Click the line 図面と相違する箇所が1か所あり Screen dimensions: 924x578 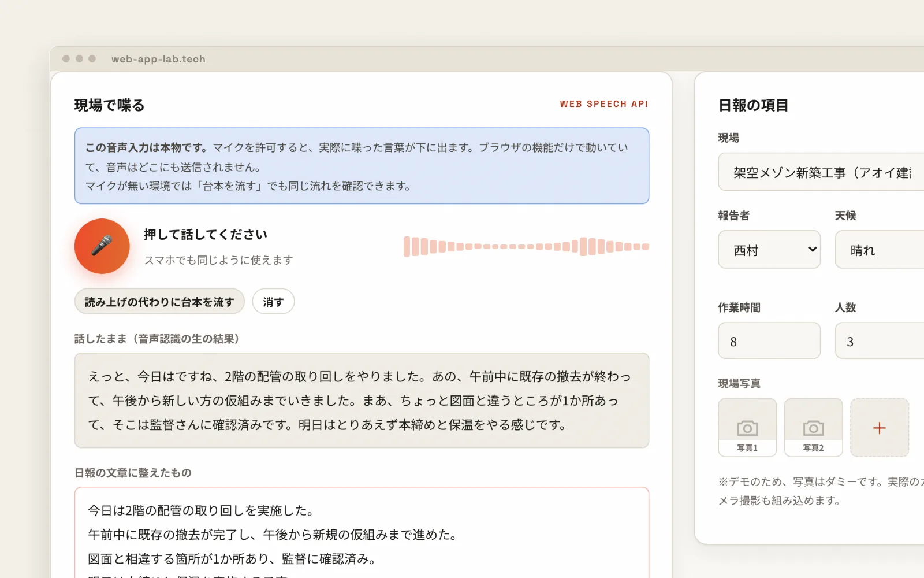tap(233, 559)
